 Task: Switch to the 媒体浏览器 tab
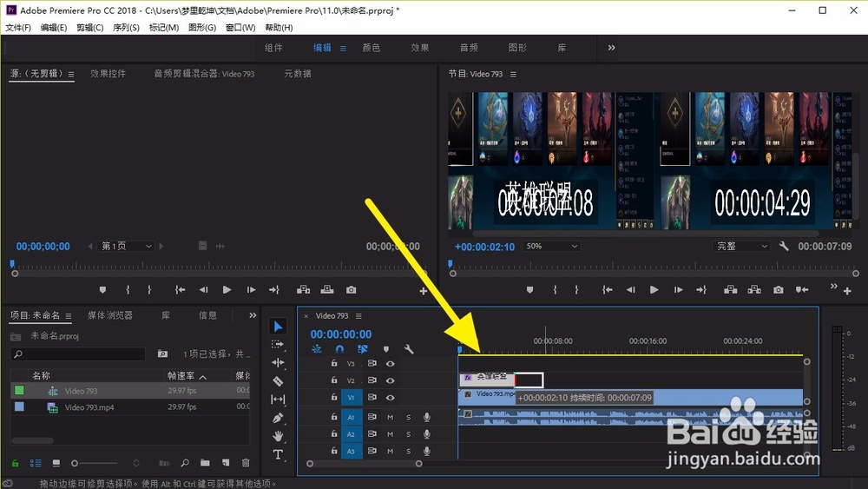(x=110, y=315)
